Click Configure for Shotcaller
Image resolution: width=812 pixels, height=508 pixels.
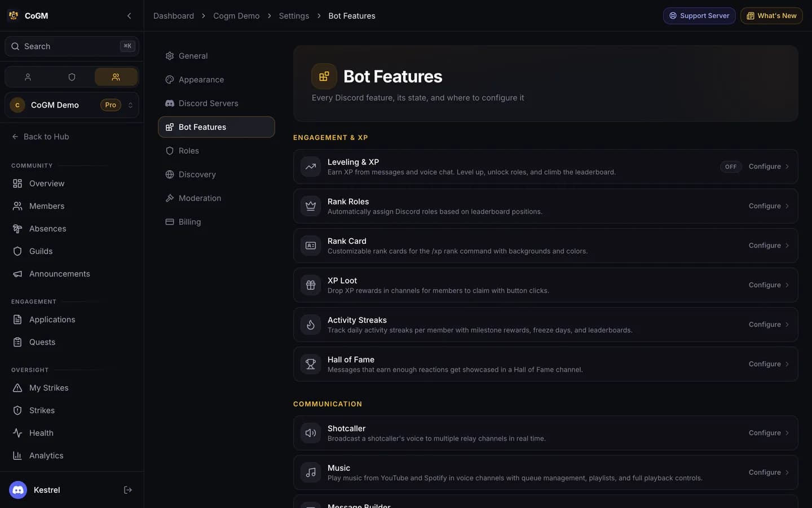point(769,433)
